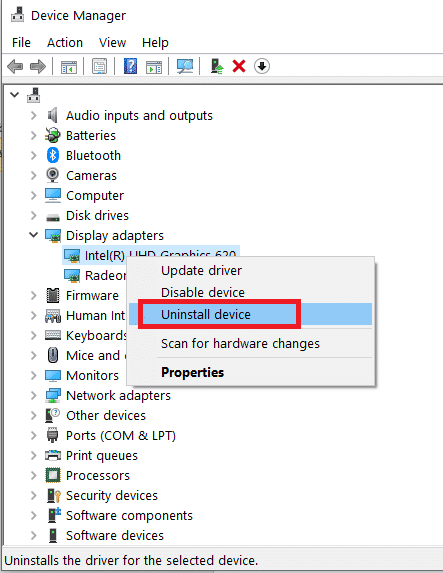Open the Help menu
Screen dimensions: 443x573
pyautogui.click(x=155, y=42)
